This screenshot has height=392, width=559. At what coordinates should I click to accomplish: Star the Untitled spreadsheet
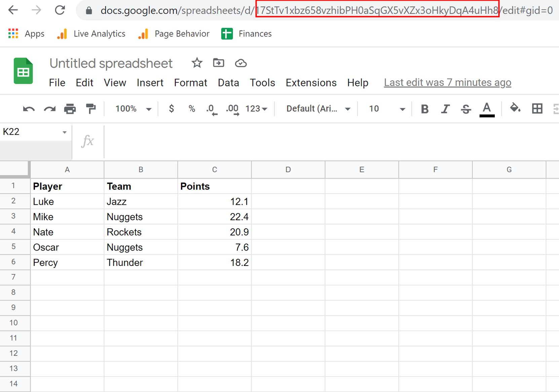click(197, 63)
